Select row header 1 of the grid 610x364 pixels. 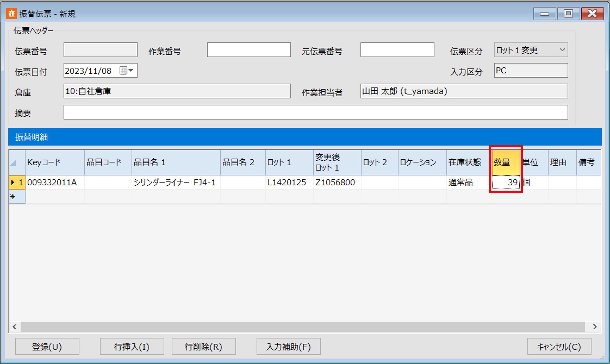(17, 182)
